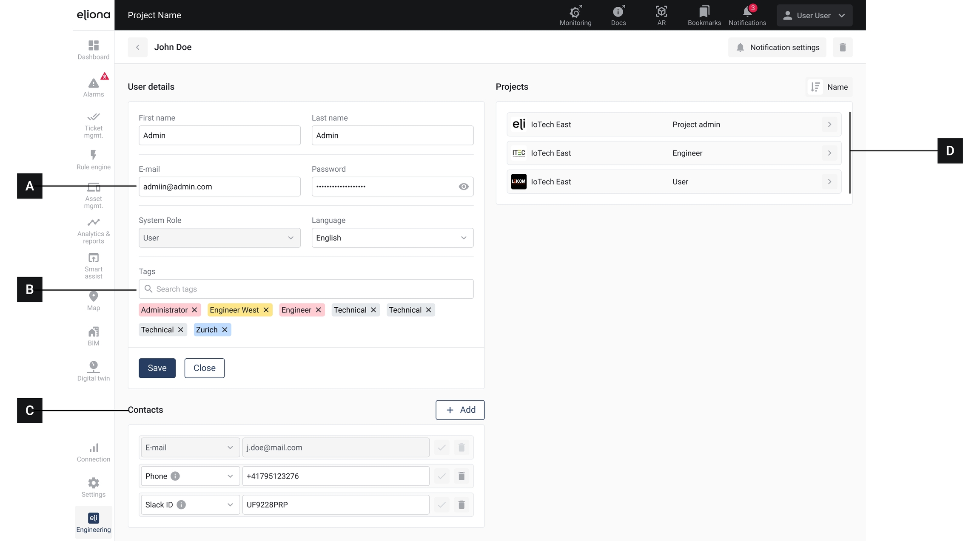The width and height of the screenshot is (980, 541).
Task: Open the Digital twin sidebar item
Action: (x=93, y=371)
